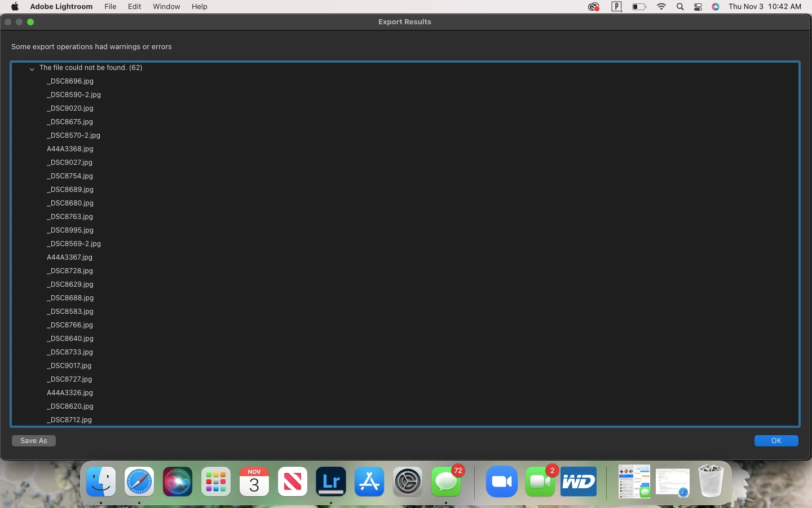812x508 pixels.
Task: Open the App Store from dock
Action: (369, 482)
